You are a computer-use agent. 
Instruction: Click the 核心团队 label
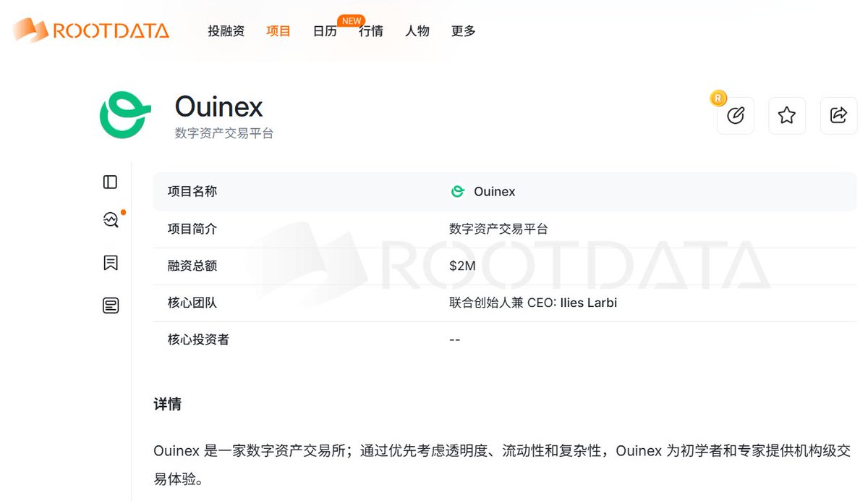pyautogui.click(x=192, y=303)
